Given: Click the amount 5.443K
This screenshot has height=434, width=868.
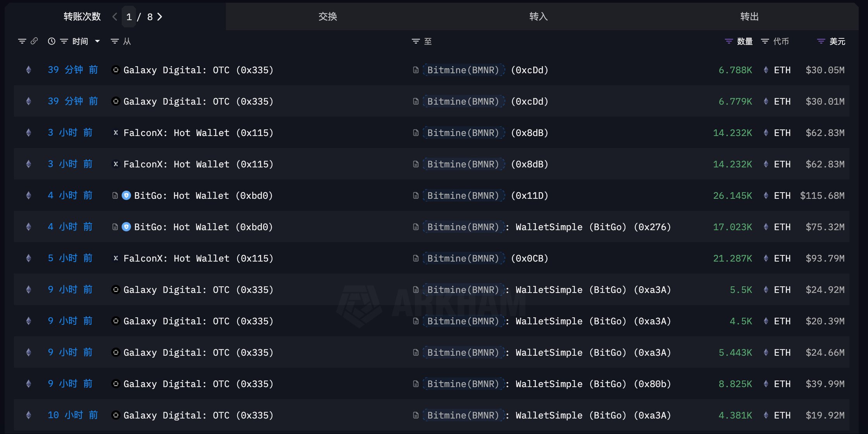Looking at the screenshot, I should pos(735,352).
